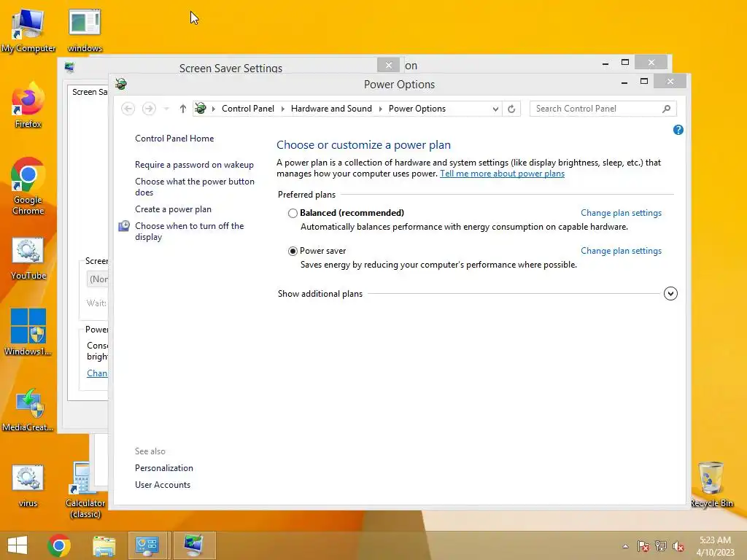Change plan settings for Power saver
The width and height of the screenshot is (747, 560).
pos(621,251)
